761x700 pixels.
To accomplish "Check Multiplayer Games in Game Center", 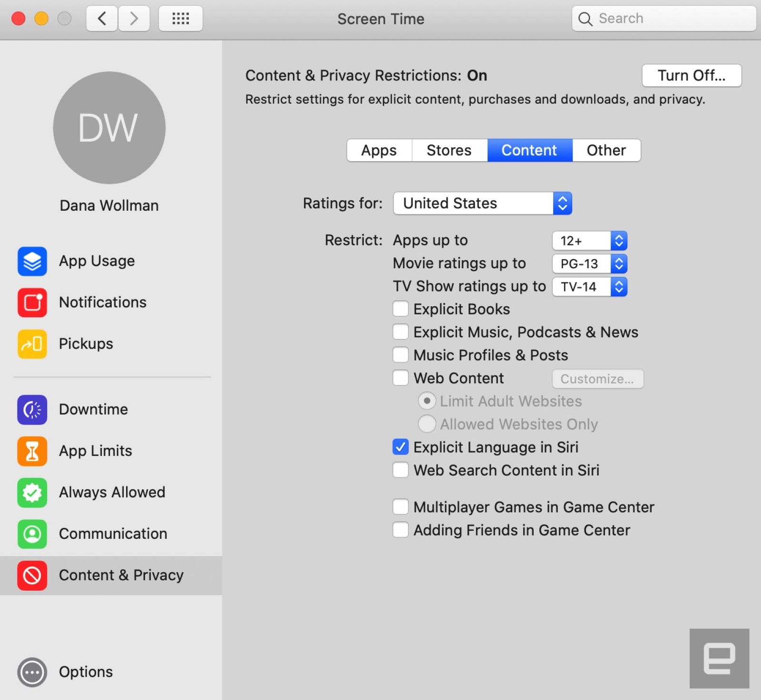I will click(400, 507).
